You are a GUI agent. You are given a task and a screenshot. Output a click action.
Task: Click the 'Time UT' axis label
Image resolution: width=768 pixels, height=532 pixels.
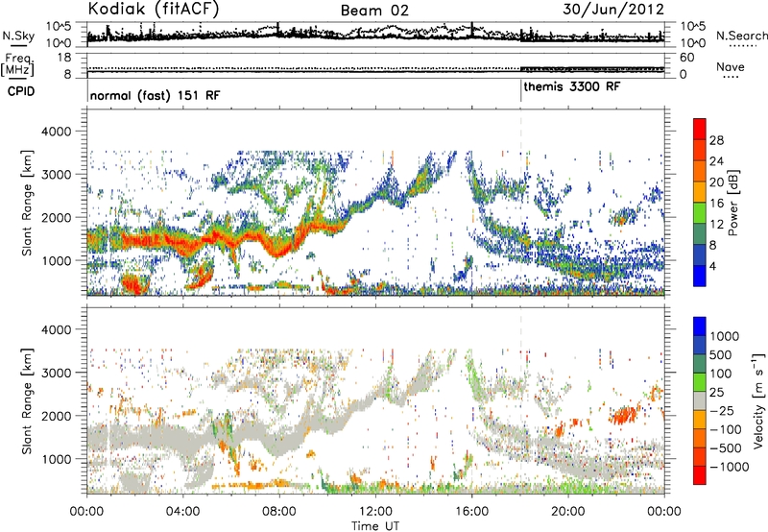[x=375, y=526]
